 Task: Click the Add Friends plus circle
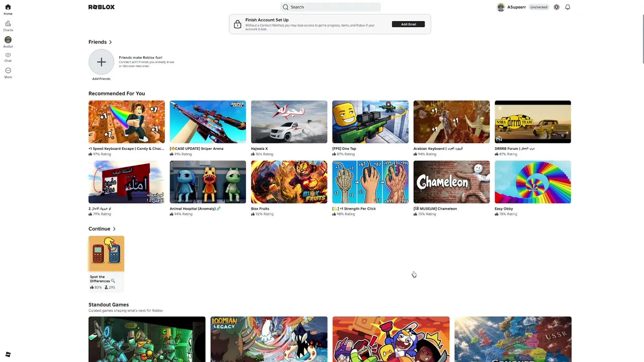(x=101, y=62)
